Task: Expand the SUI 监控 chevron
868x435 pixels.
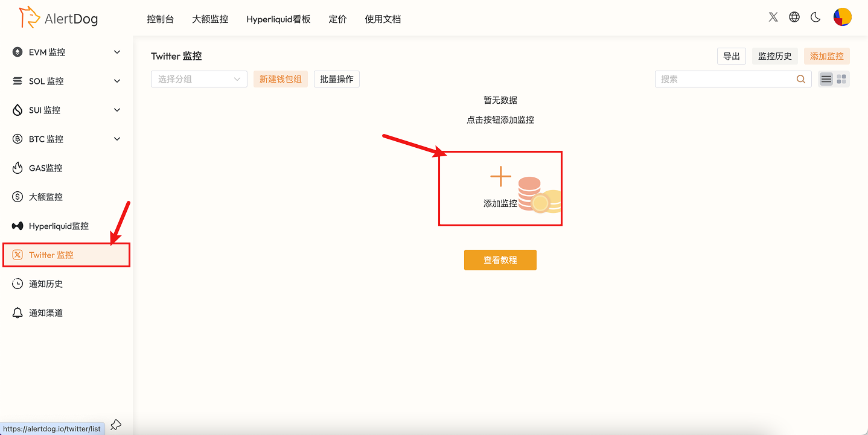Action: click(117, 110)
